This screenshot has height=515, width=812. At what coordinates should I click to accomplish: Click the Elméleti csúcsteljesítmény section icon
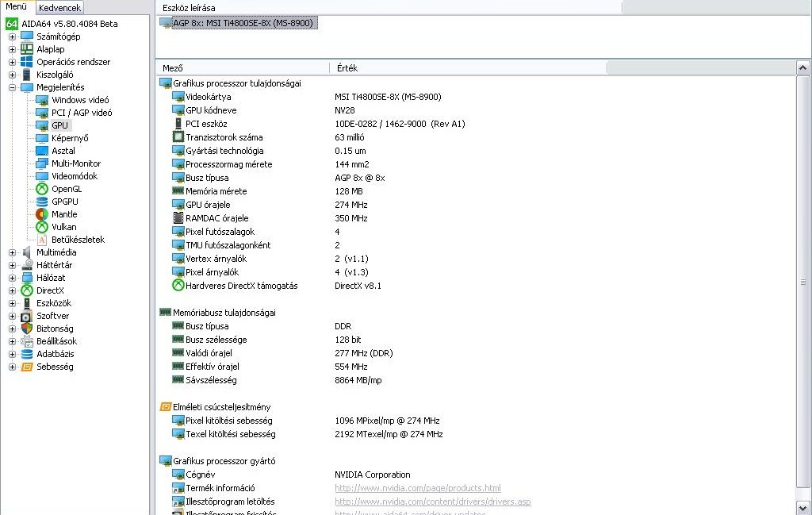(165, 407)
